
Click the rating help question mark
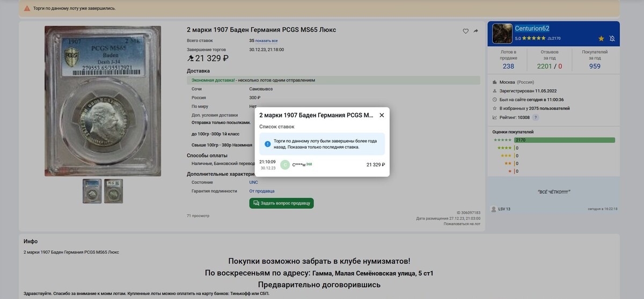(x=535, y=118)
